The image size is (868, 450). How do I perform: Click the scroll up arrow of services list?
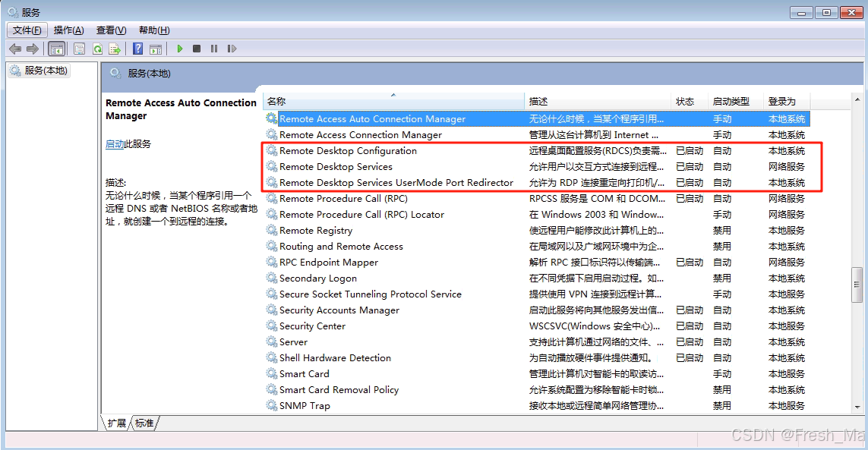pyautogui.click(x=857, y=100)
